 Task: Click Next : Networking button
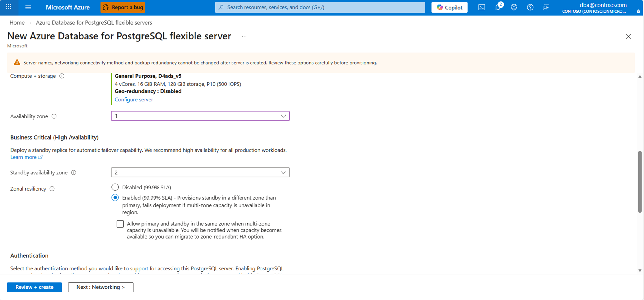point(101,287)
